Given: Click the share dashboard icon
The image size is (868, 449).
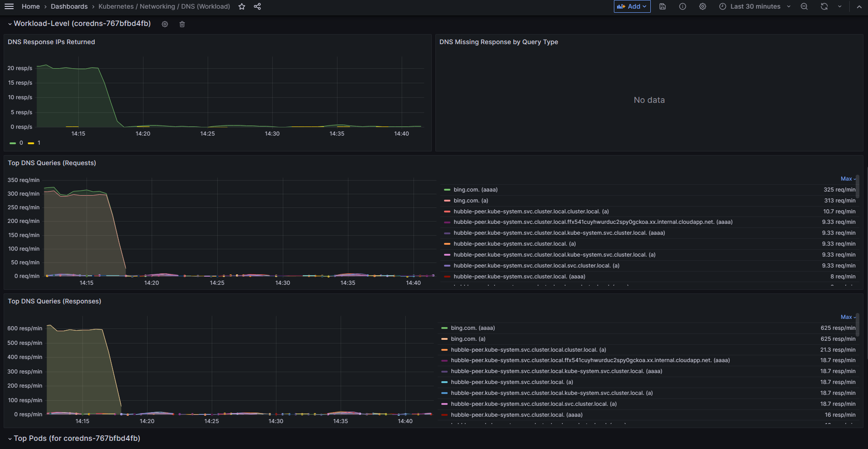Looking at the screenshot, I should click(x=257, y=6).
